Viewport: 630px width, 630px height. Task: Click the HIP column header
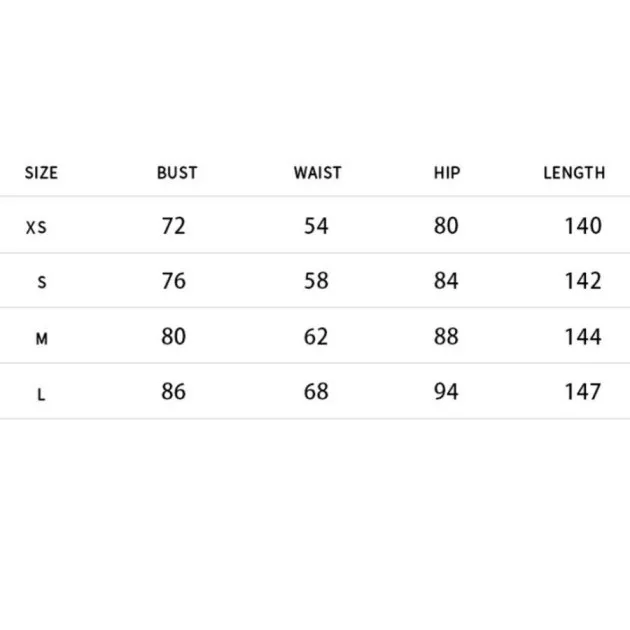tap(447, 173)
